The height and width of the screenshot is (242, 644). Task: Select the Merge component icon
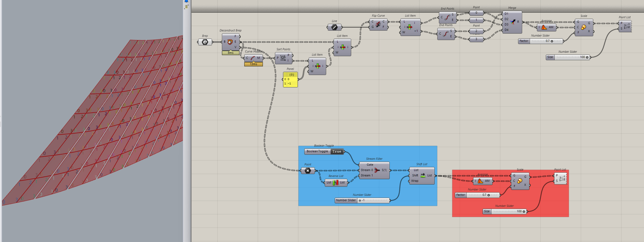pos(512,22)
